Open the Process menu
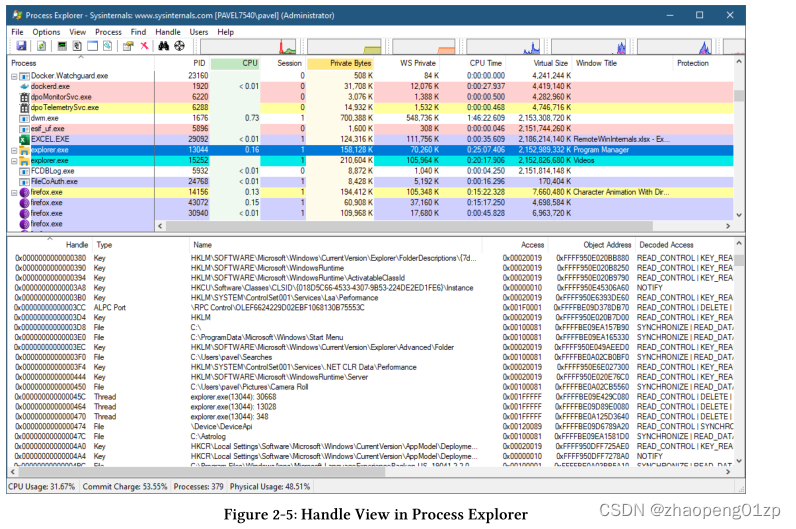 [x=108, y=32]
